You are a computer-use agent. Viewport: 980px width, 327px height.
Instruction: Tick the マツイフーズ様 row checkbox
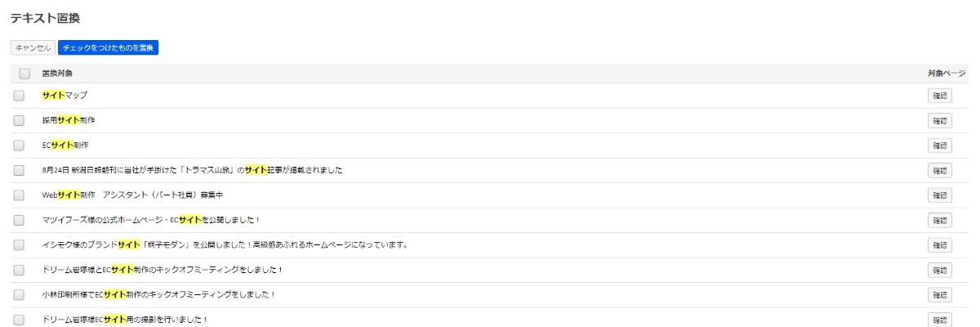[x=19, y=220]
